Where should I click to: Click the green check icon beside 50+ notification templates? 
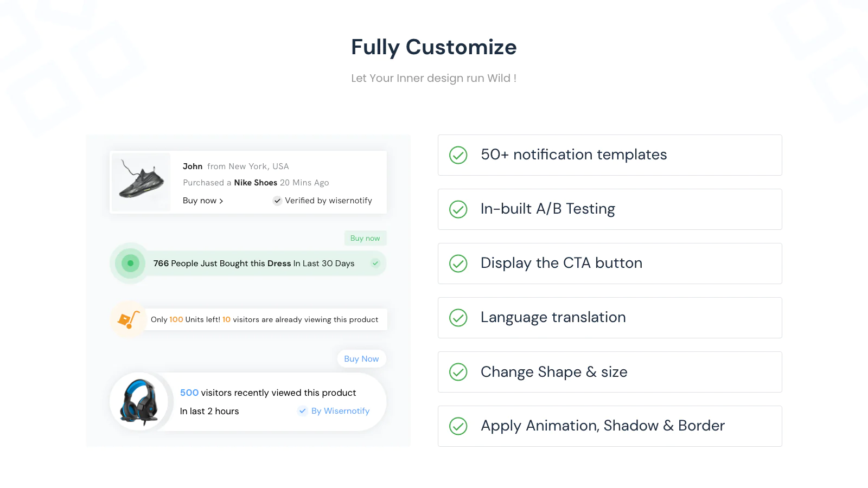coord(458,155)
